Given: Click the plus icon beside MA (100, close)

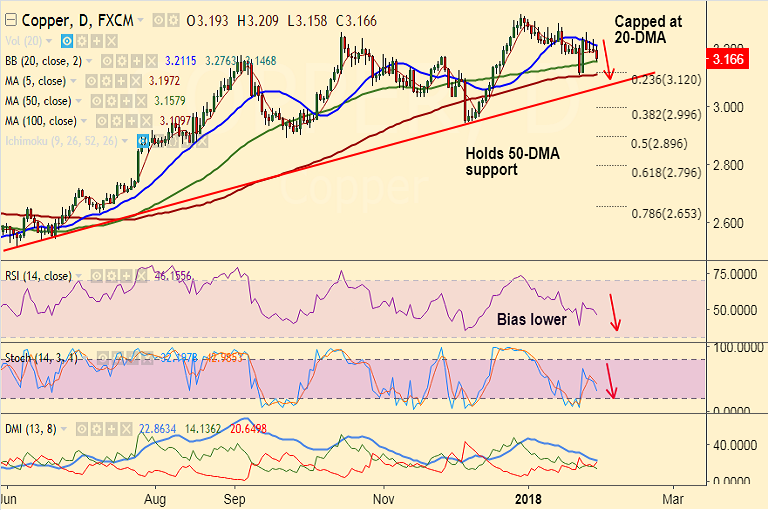Looking at the screenshot, I should click(132, 121).
